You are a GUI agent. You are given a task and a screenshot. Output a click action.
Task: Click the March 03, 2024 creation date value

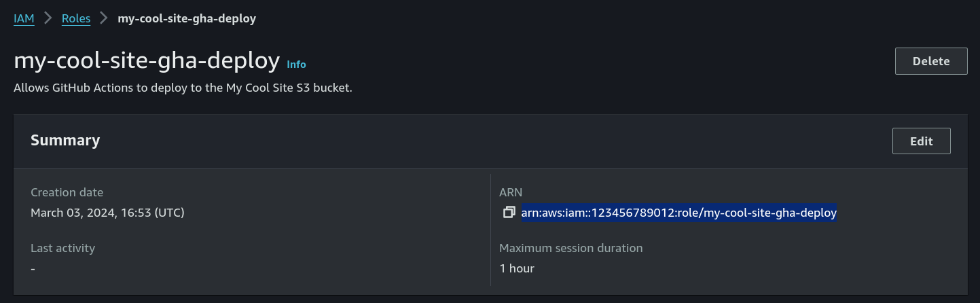107,213
